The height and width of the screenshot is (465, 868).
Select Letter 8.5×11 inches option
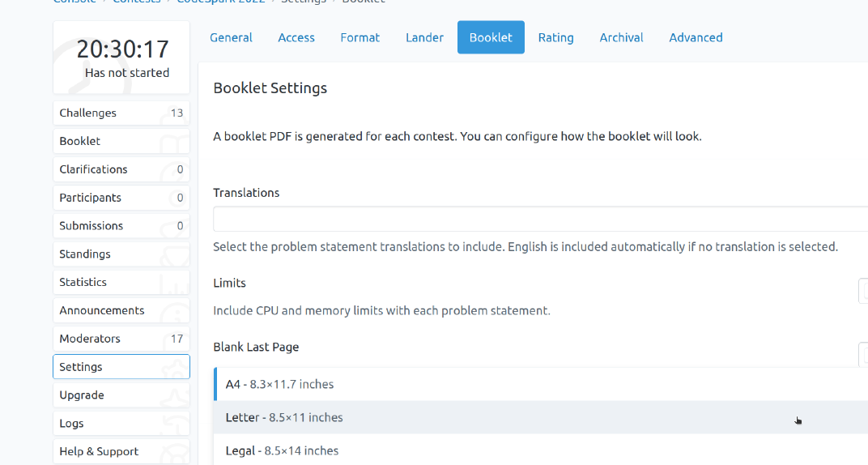284,417
